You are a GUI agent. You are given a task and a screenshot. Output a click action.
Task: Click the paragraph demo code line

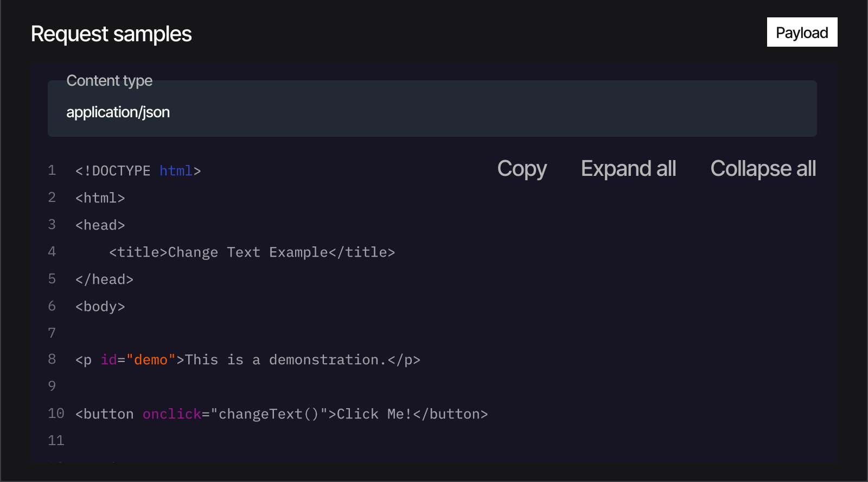(248, 360)
